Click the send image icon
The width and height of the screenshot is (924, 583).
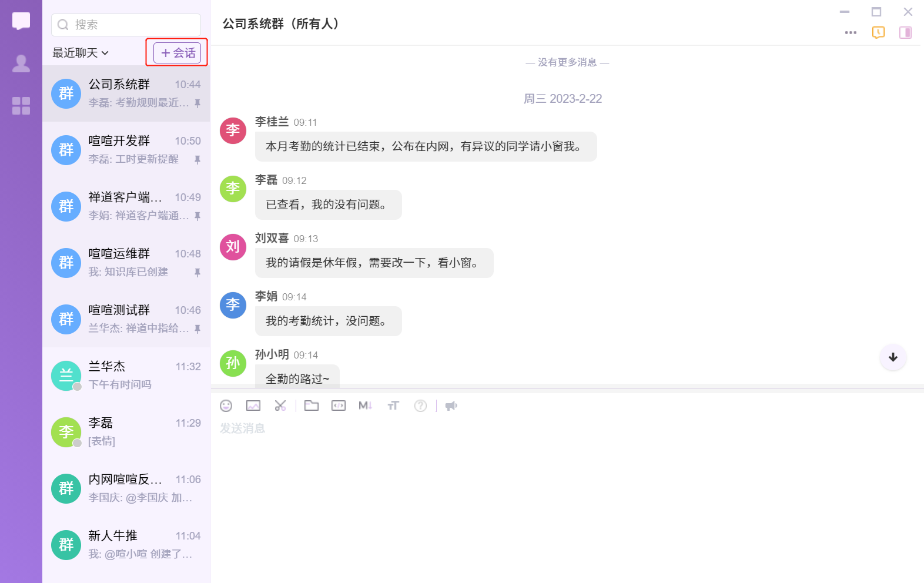253,406
